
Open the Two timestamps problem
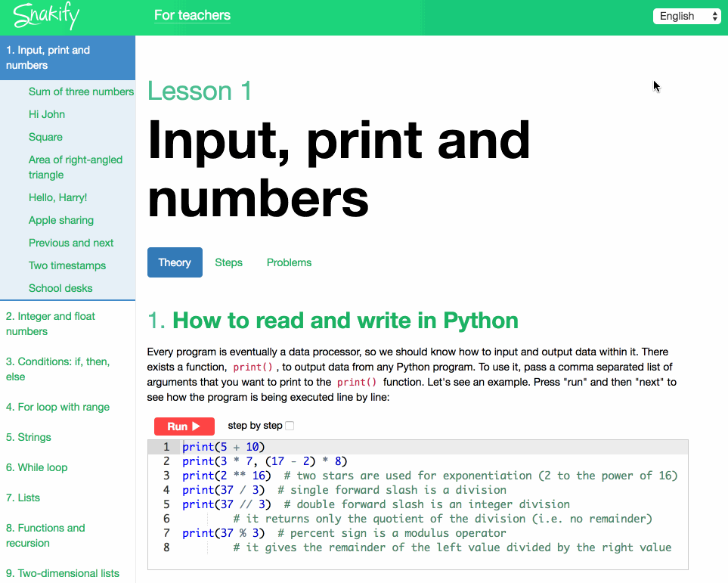click(67, 265)
